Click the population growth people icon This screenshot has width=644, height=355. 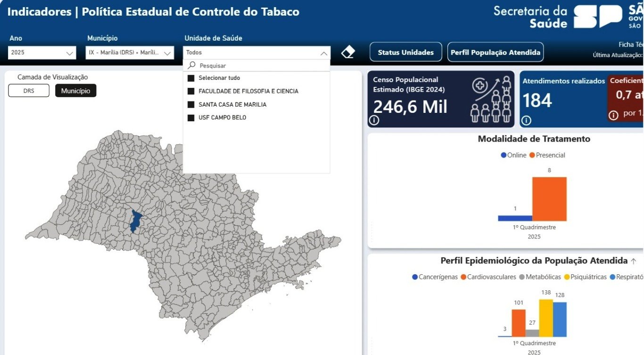491,100
